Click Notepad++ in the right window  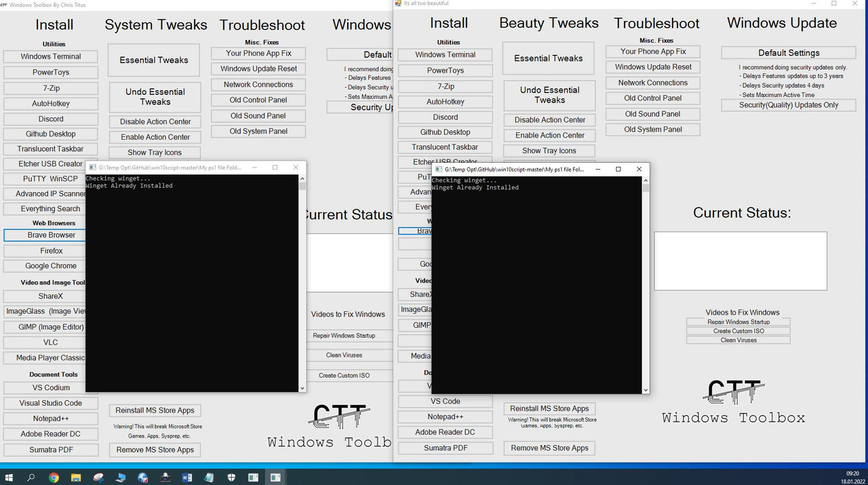446,417
